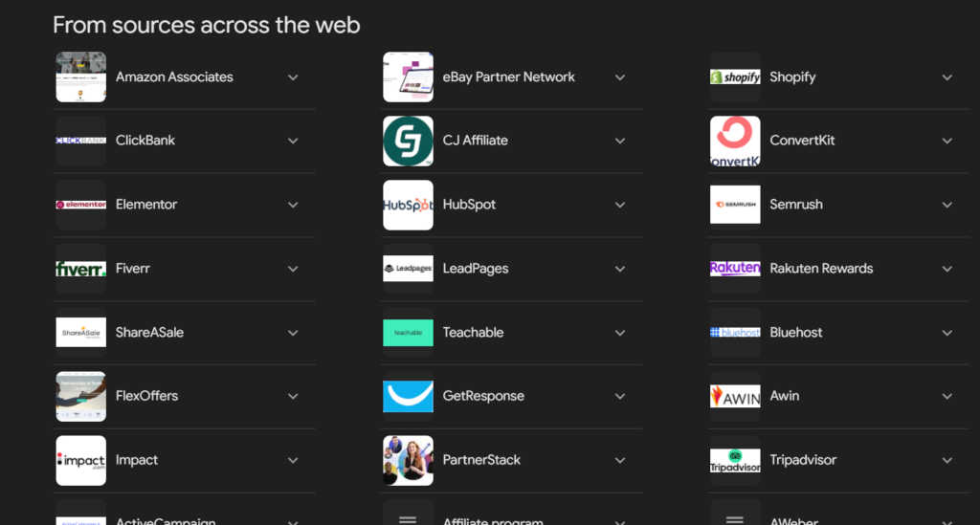Expand the Amazon Associates chevron
The width and height of the screenshot is (980, 525).
[293, 77]
